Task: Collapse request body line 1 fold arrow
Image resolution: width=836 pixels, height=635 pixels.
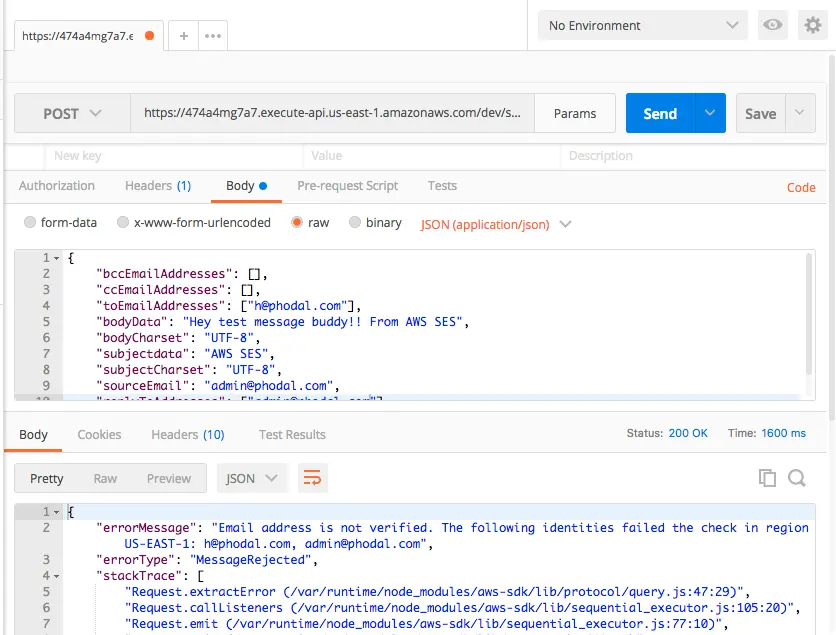Action: 57,258
